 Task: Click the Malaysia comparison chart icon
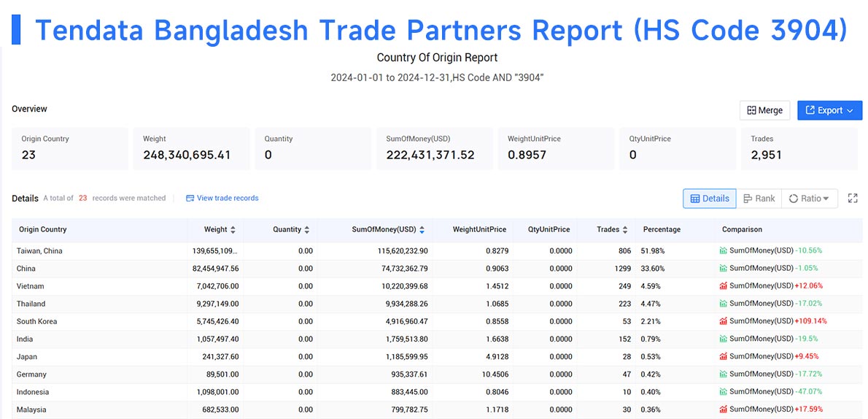pyautogui.click(x=723, y=410)
